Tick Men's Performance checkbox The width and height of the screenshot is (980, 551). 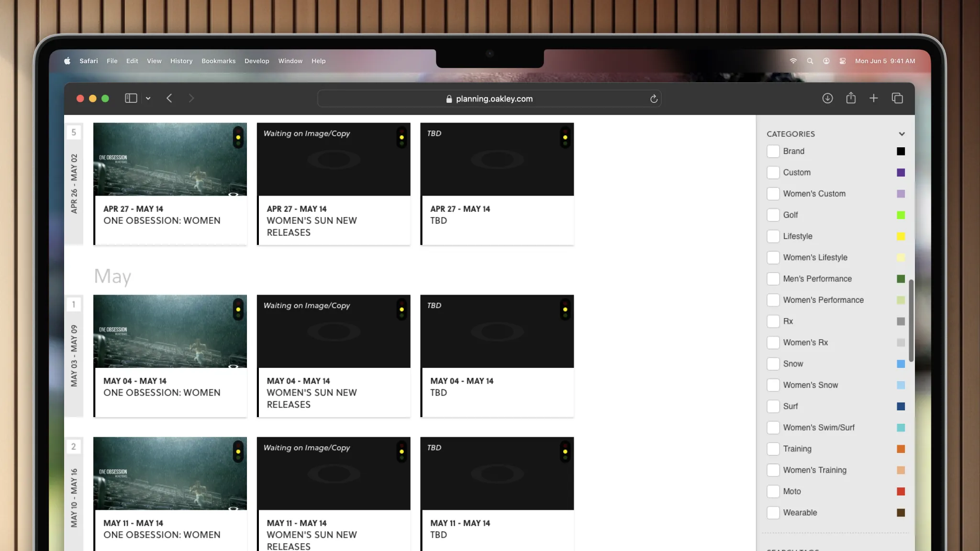click(x=773, y=279)
